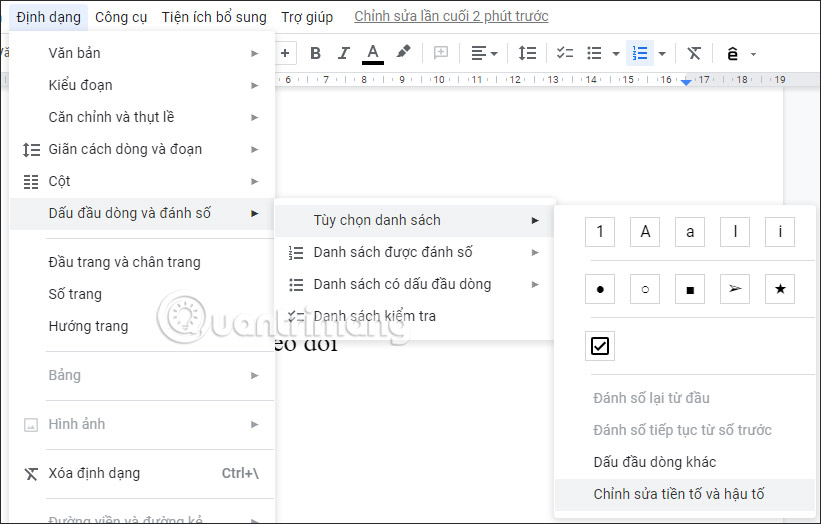821x524 pixels.
Task: Select filled square bullet style
Action: (x=690, y=289)
